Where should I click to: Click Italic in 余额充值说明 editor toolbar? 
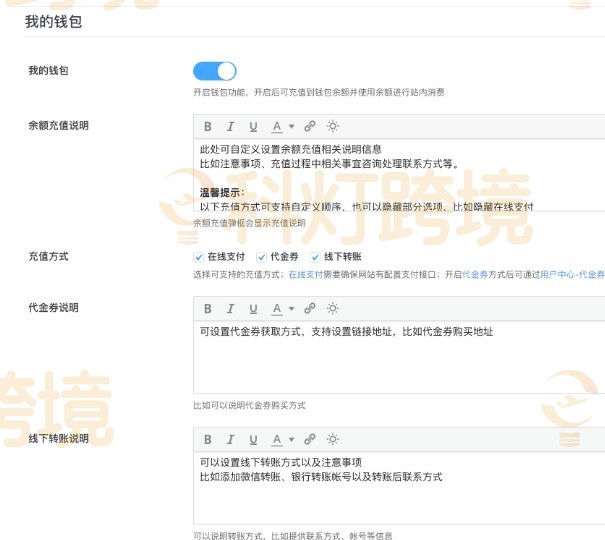[230, 127]
